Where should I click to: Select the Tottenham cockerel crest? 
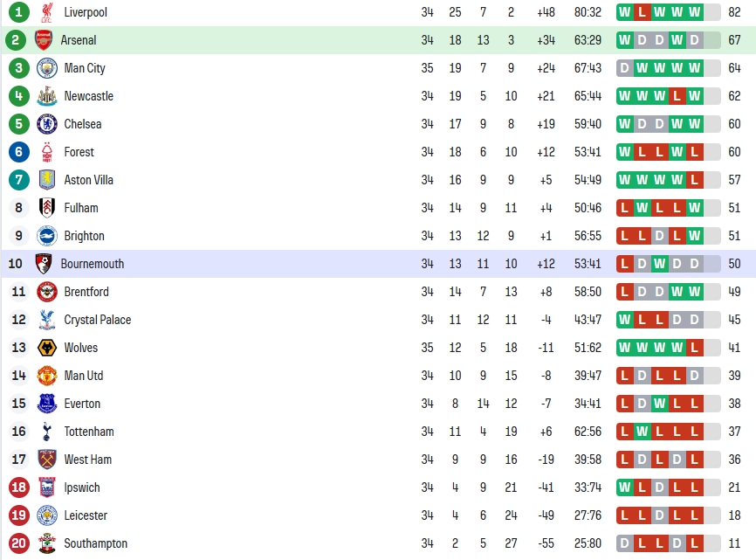[x=47, y=432]
